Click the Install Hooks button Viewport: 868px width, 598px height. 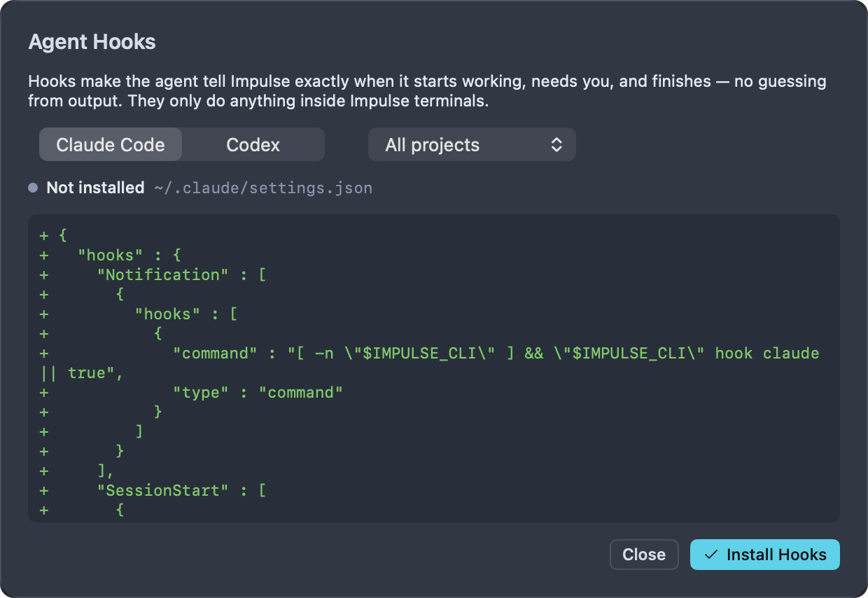(x=764, y=555)
